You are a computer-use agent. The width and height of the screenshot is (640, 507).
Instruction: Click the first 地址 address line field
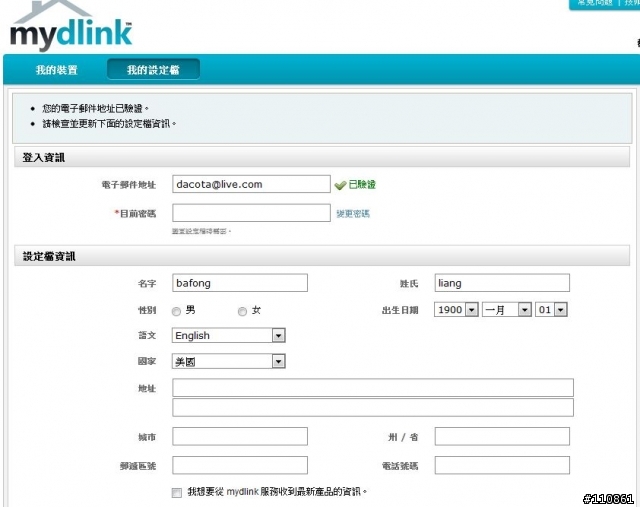(373, 387)
